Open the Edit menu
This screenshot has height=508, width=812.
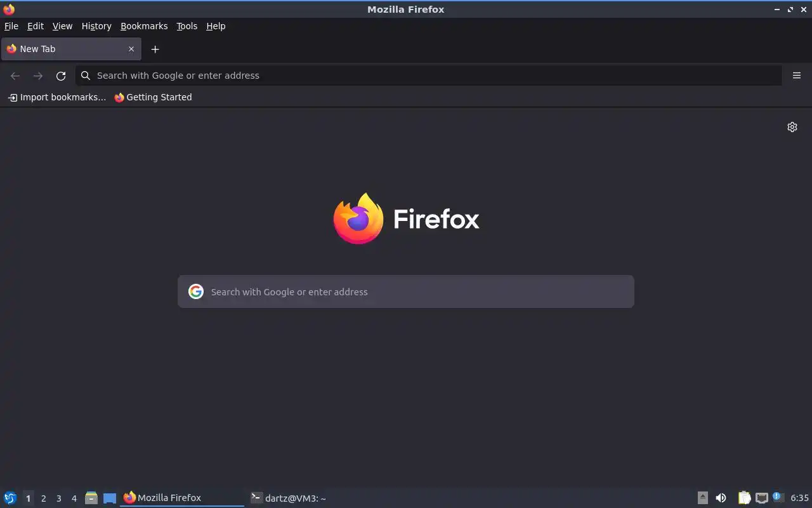[36, 26]
